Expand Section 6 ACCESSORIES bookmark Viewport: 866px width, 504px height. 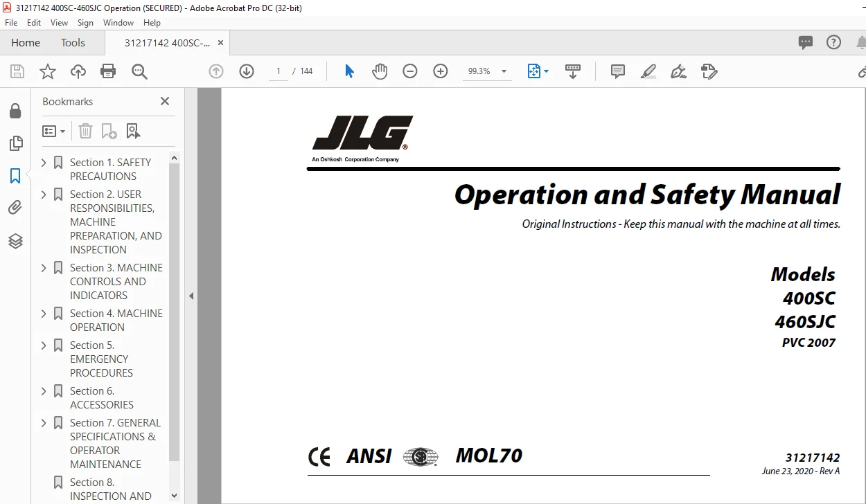44,391
